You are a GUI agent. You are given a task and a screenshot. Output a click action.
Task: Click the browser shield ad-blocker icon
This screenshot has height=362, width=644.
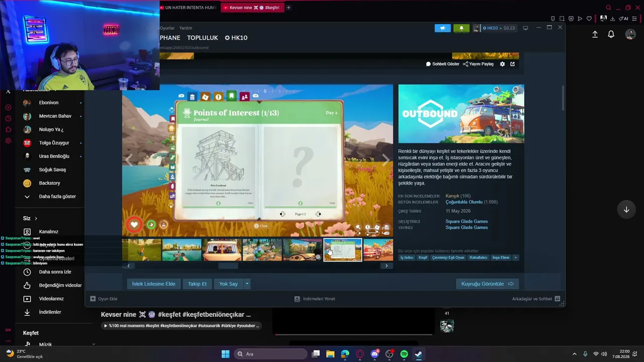(x=571, y=19)
